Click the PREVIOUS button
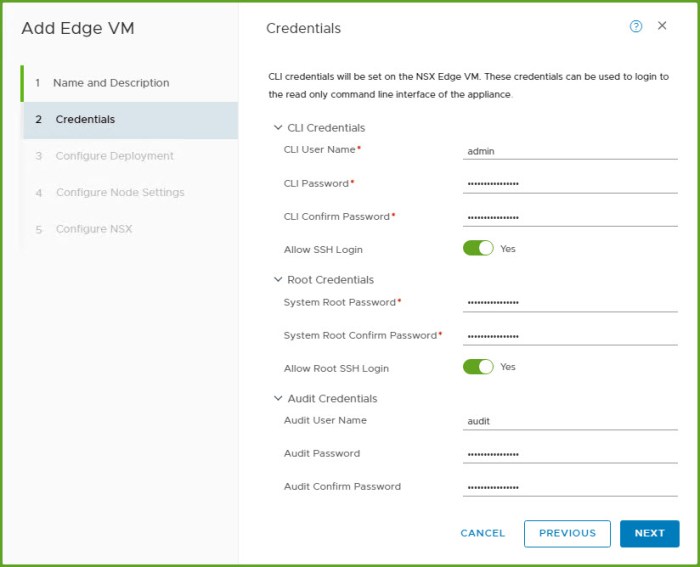The width and height of the screenshot is (700, 567). pos(567,533)
